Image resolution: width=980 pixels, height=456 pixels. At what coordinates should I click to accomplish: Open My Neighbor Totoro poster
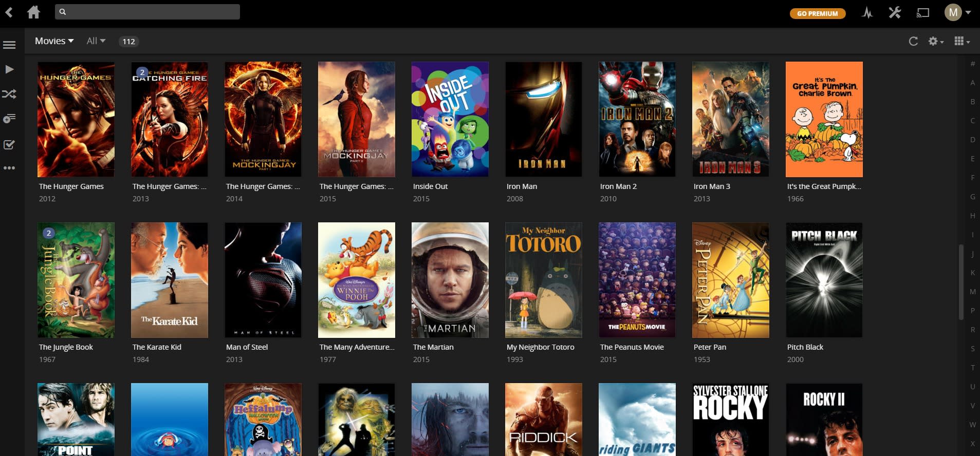click(x=544, y=280)
